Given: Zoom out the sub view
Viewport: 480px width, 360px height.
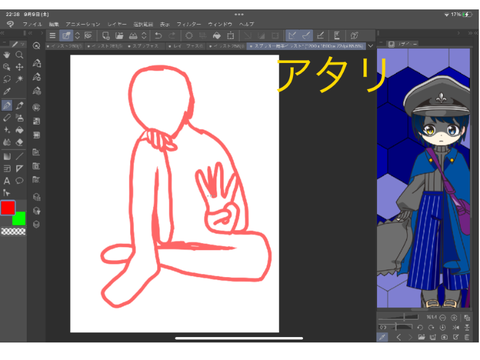Looking at the screenshot, I should click(443, 318).
